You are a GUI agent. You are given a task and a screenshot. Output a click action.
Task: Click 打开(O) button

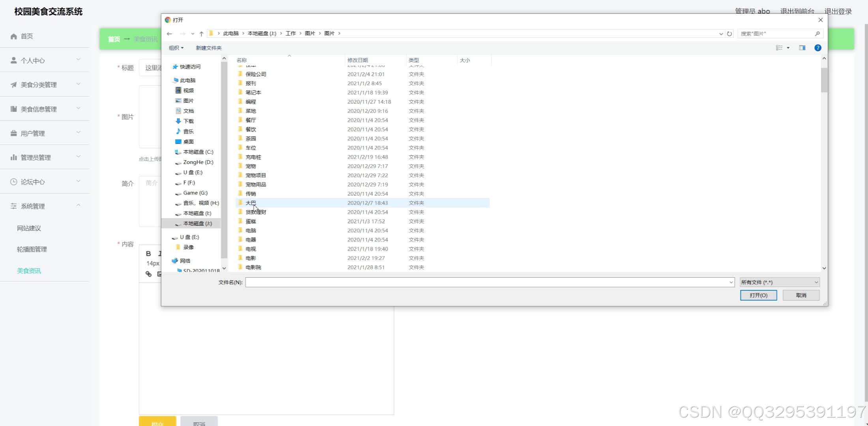pyautogui.click(x=758, y=295)
